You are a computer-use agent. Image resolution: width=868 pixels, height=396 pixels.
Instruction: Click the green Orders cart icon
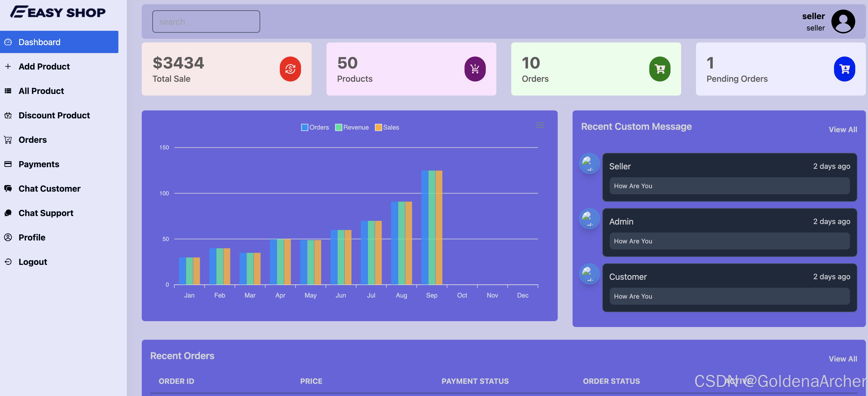(x=659, y=69)
